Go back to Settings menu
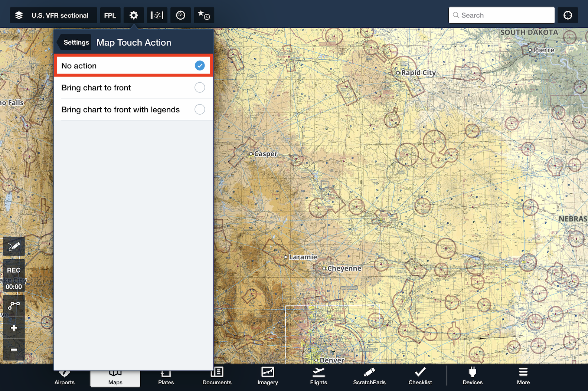 tap(75, 42)
